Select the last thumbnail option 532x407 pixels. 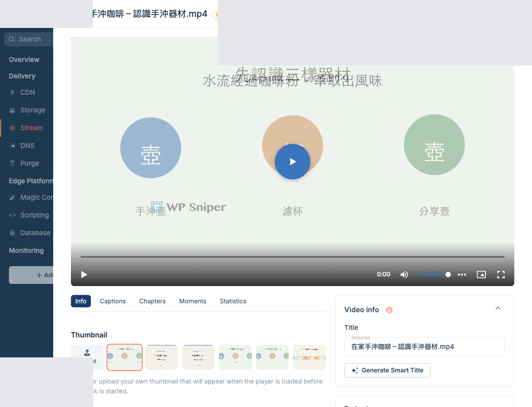point(309,357)
